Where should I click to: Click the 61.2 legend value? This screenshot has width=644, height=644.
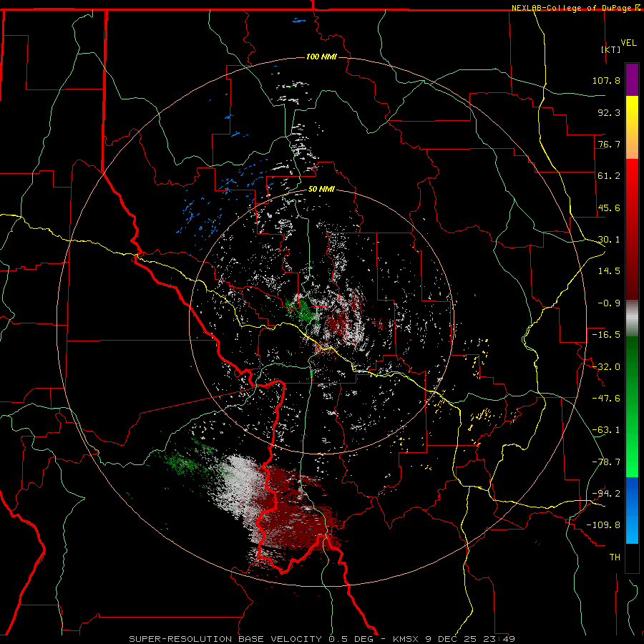pos(609,176)
